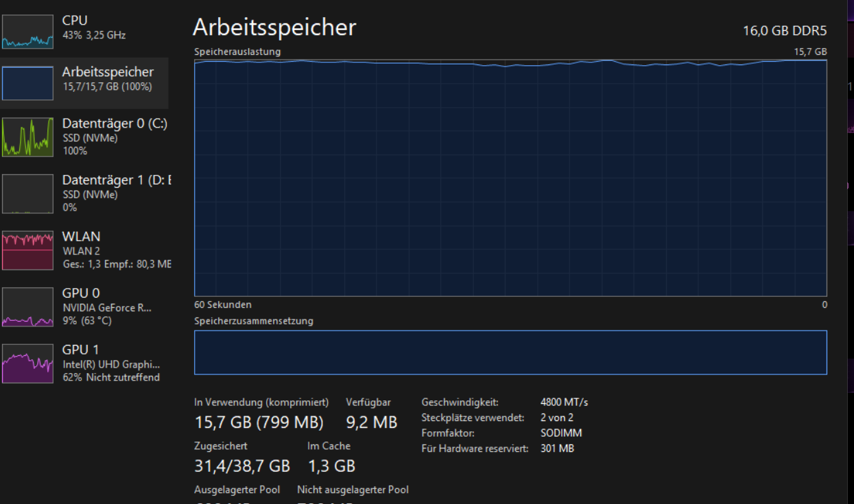Select the green Datenträger 0 (C:) graph
This screenshot has width=854, height=504.
pos(27,137)
